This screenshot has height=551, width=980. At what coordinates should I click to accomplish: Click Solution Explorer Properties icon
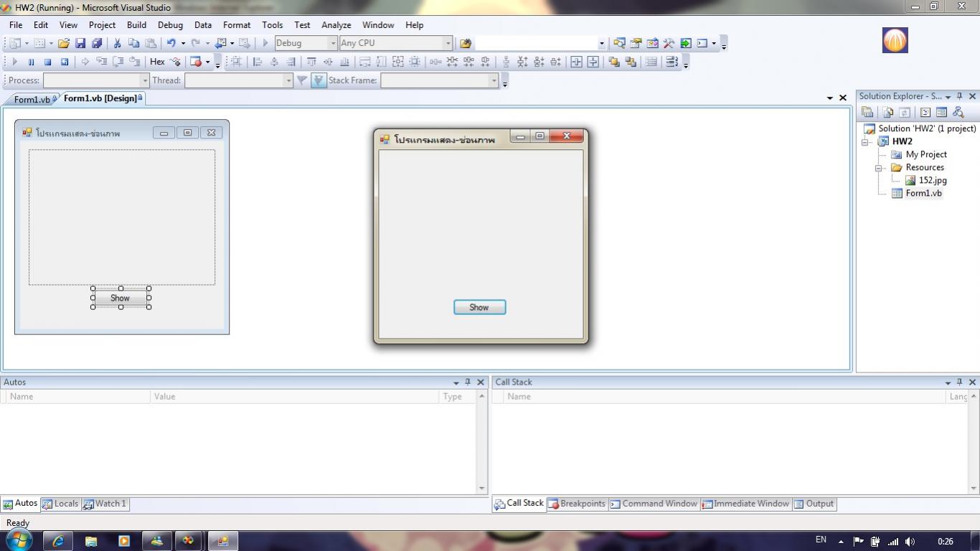click(x=867, y=112)
